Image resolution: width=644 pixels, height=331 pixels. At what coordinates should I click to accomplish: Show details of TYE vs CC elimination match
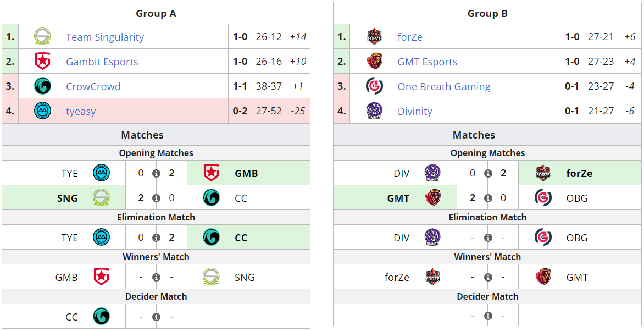[156, 238]
